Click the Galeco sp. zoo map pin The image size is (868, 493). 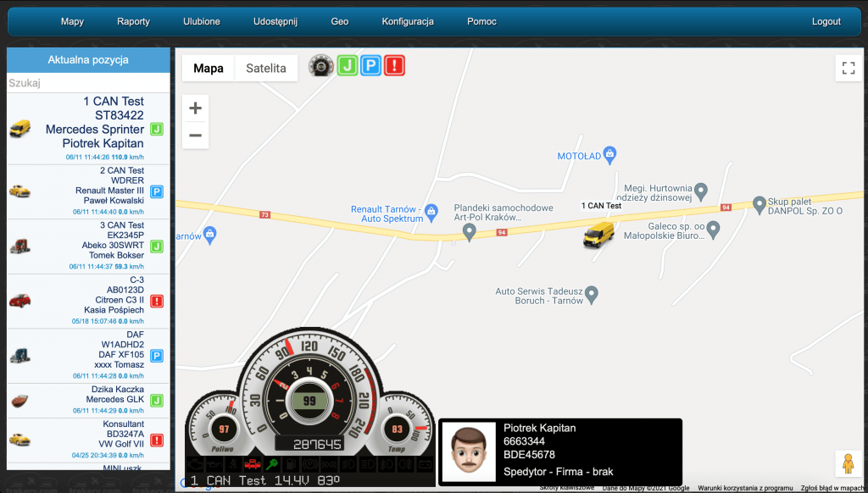pyautogui.click(x=713, y=229)
